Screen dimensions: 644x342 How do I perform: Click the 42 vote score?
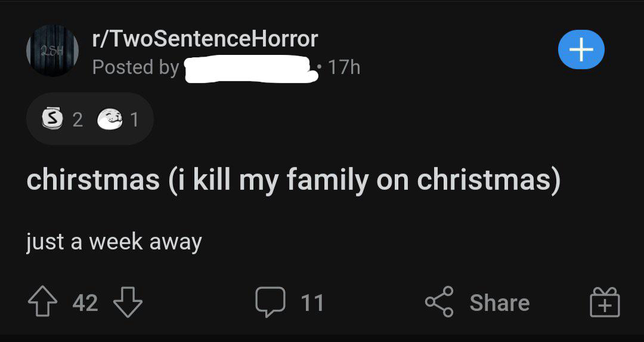[x=85, y=303]
